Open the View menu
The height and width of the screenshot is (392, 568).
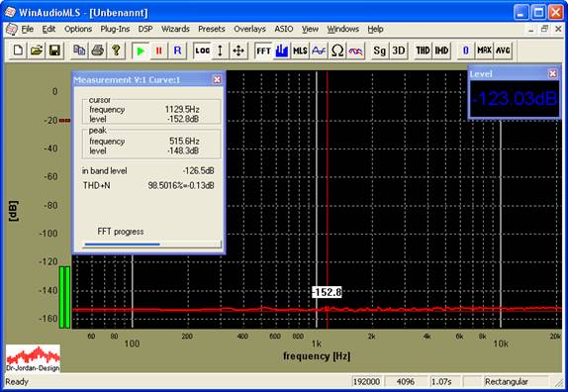click(x=310, y=29)
